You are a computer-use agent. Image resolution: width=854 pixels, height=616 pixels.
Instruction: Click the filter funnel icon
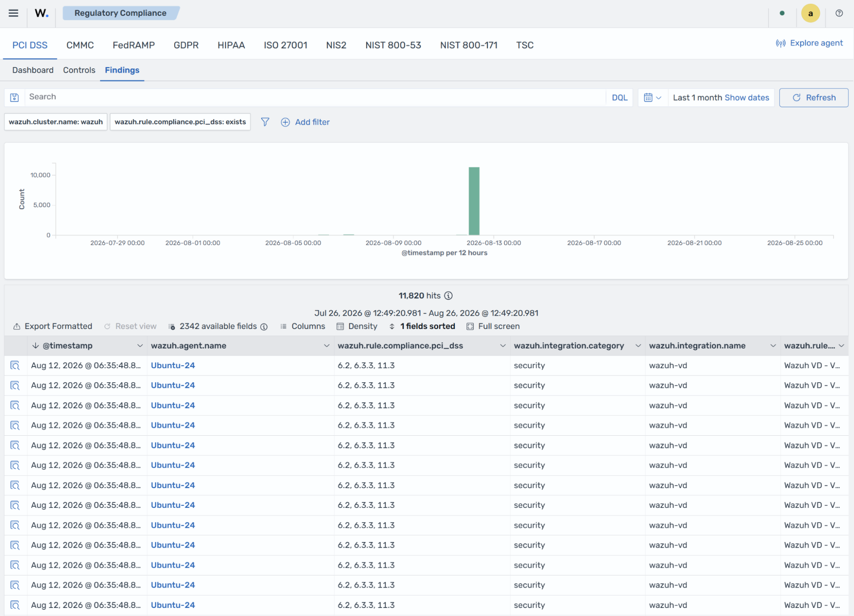[x=265, y=122]
